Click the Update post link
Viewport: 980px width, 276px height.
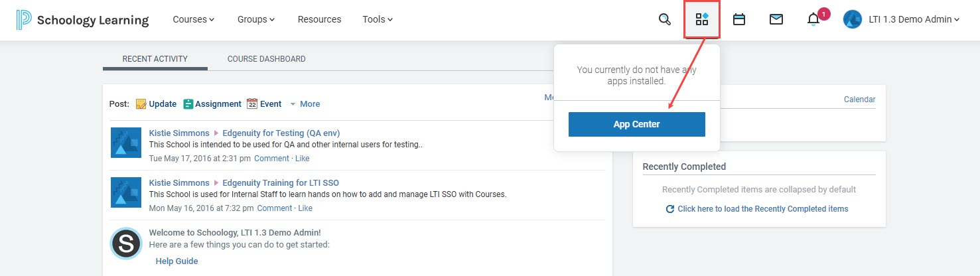[163, 104]
